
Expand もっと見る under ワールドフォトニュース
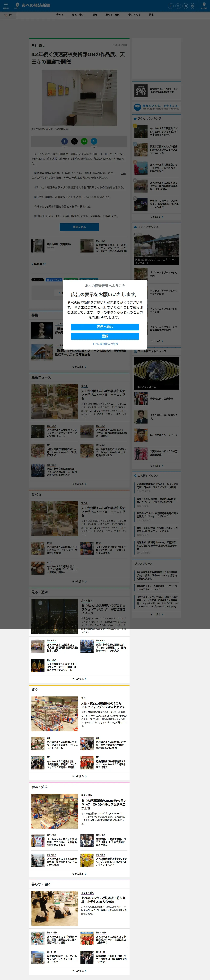(157, 466)
